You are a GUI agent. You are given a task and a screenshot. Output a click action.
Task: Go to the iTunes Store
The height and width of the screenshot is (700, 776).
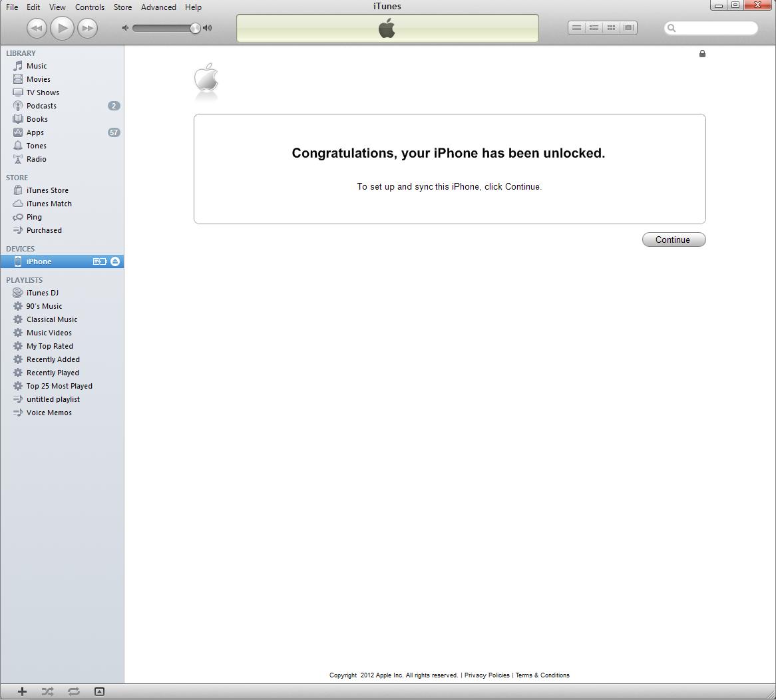coord(62,190)
